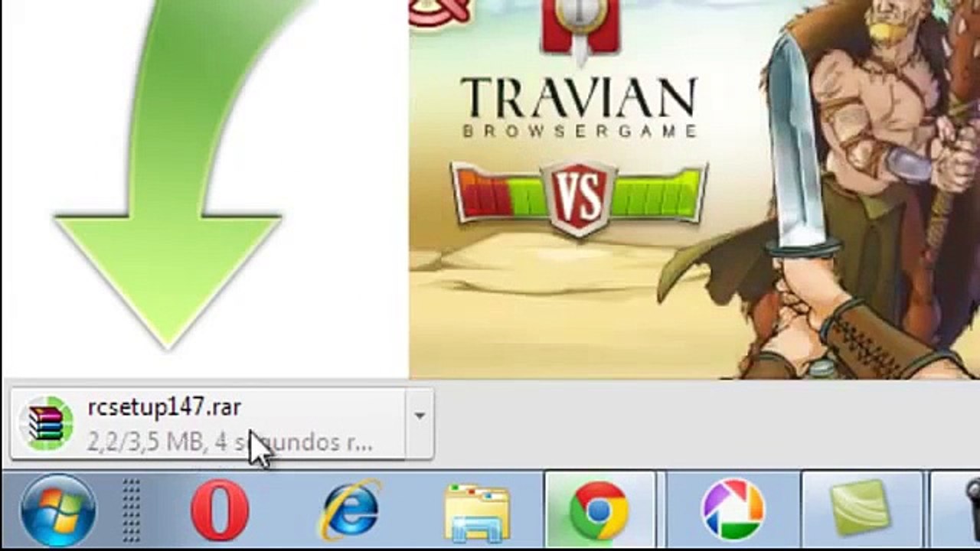Click the WinRAR icon of rcsetup147.rar
The image size is (980, 551).
click(46, 423)
